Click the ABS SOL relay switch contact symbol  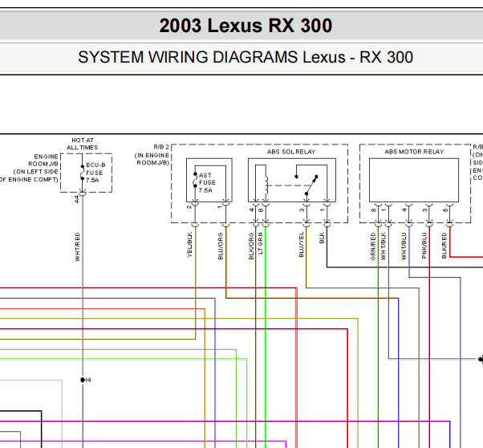point(311,184)
